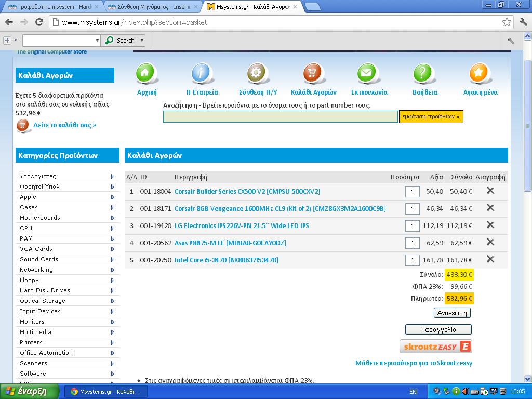Open the Intel Core i5-3470 product link

pyautogui.click(x=227, y=260)
